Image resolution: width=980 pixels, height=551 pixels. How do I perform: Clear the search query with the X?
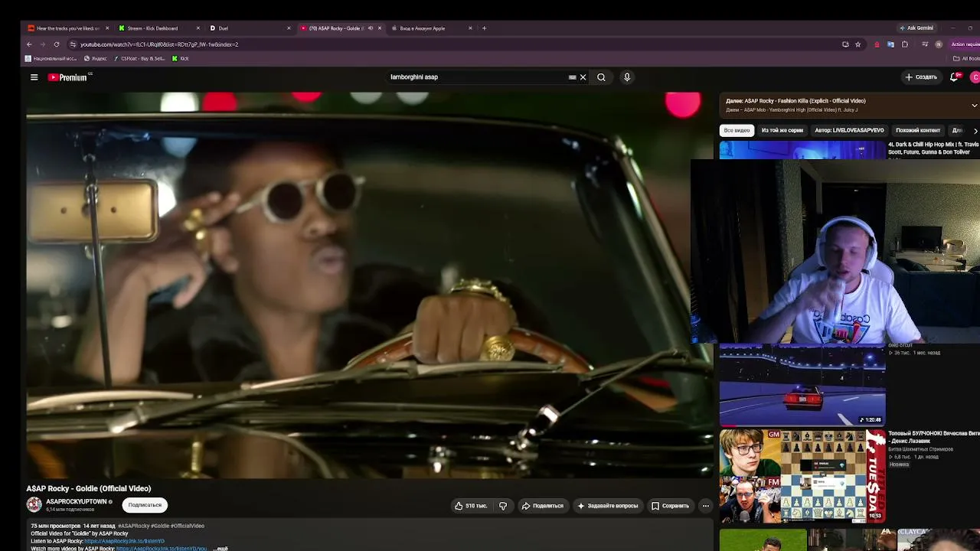(583, 77)
